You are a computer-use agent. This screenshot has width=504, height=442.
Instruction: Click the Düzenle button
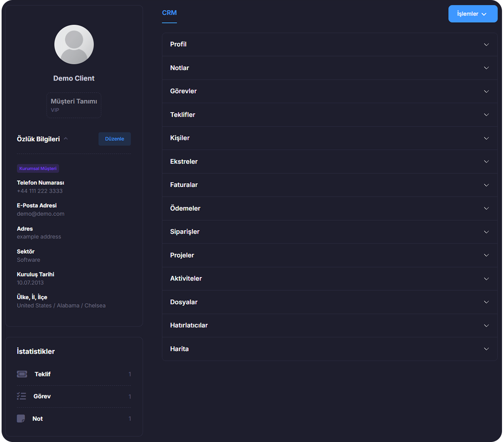[x=115, y=139]
